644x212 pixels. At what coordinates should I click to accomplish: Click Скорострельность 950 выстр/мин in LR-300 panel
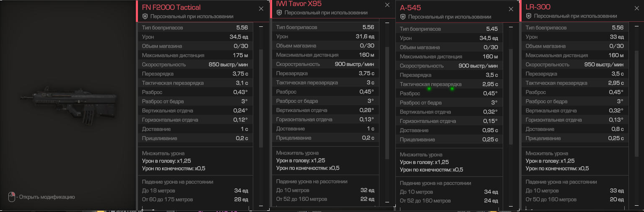(575, 65)
